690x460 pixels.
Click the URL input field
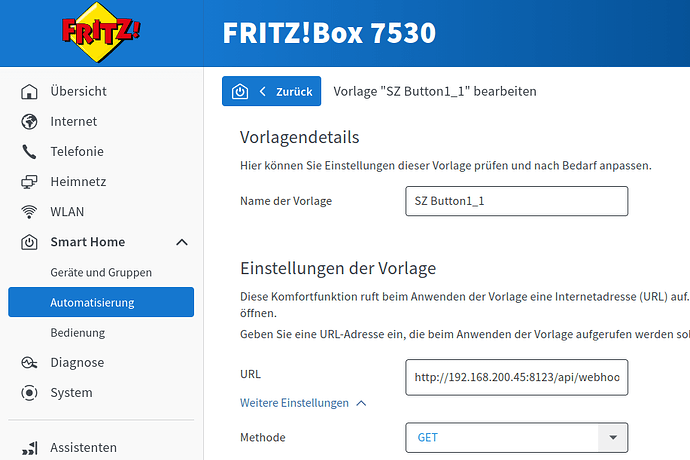click(x=517, y=377)
